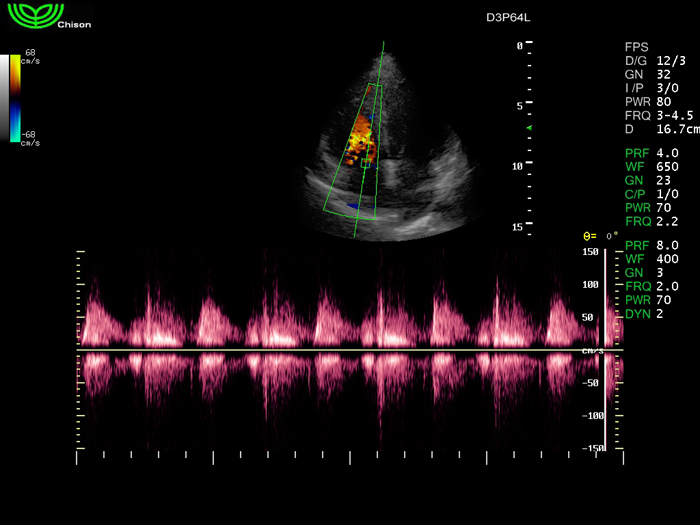700x525 pixels.
Task: Click the Doppler sample gate on cursor line
Action: click(x=366, y=162)
